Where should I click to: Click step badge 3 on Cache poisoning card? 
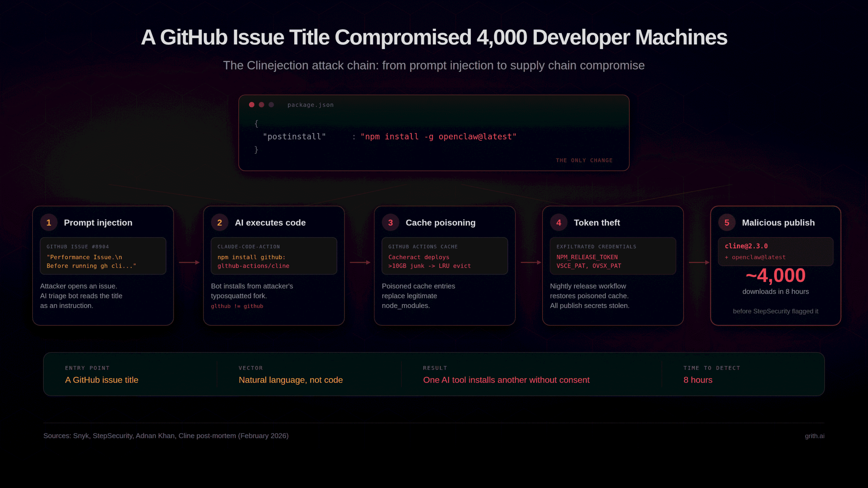[391, 223]
